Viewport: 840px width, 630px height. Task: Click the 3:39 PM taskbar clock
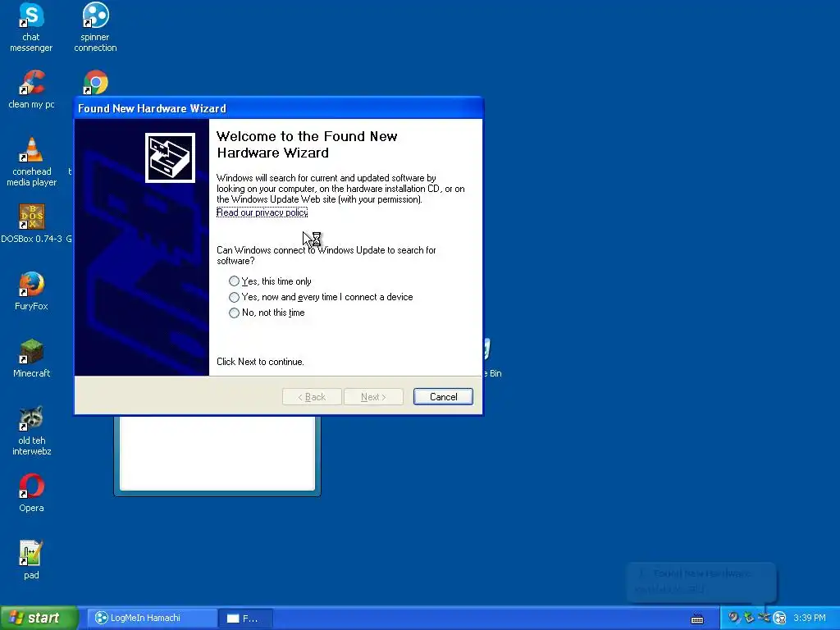pyautogui.click(x=810, y=618)
